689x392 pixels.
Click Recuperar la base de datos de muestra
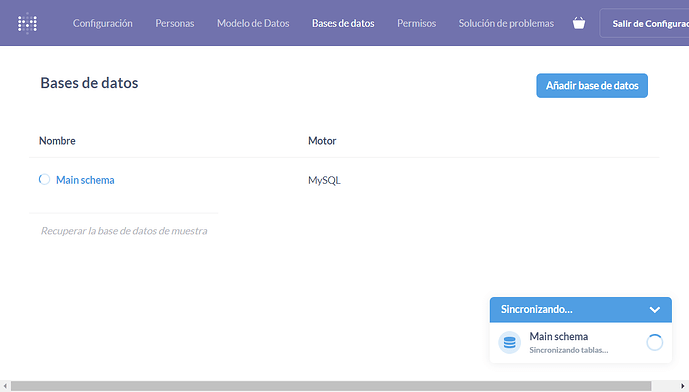click(x=124, y=231)
